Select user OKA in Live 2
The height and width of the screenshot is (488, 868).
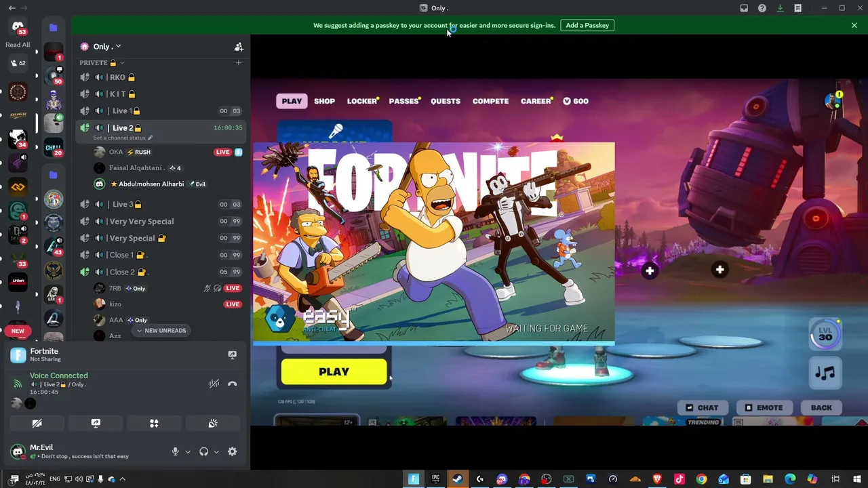116,152
